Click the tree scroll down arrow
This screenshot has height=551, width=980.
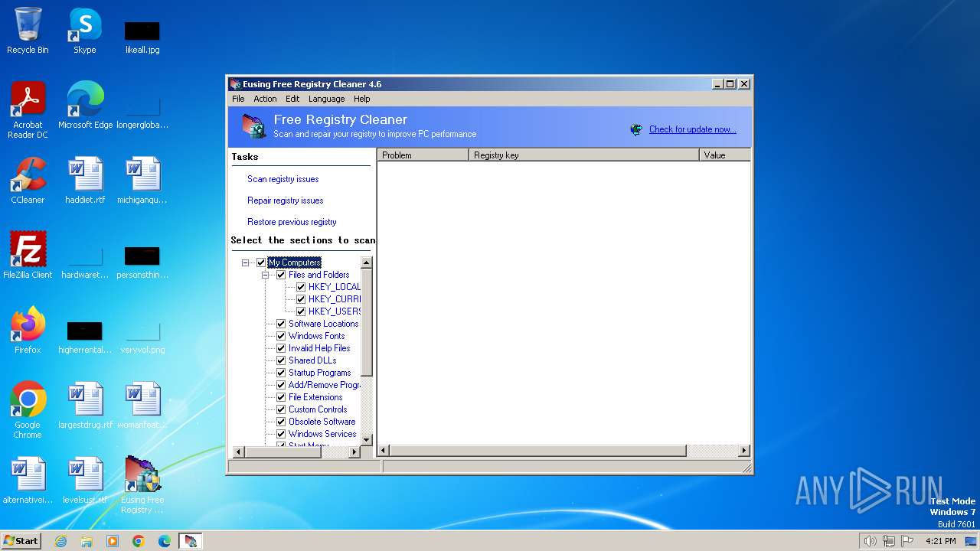(x=366, y=439)
